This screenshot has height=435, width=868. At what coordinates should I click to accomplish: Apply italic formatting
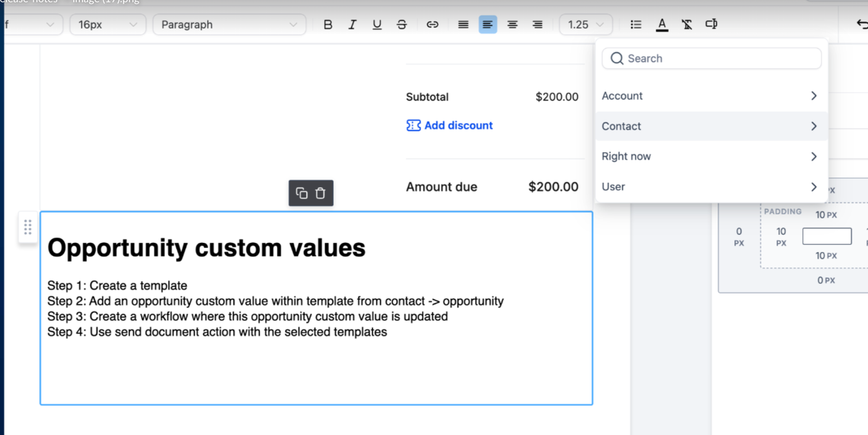coord(352,24)
